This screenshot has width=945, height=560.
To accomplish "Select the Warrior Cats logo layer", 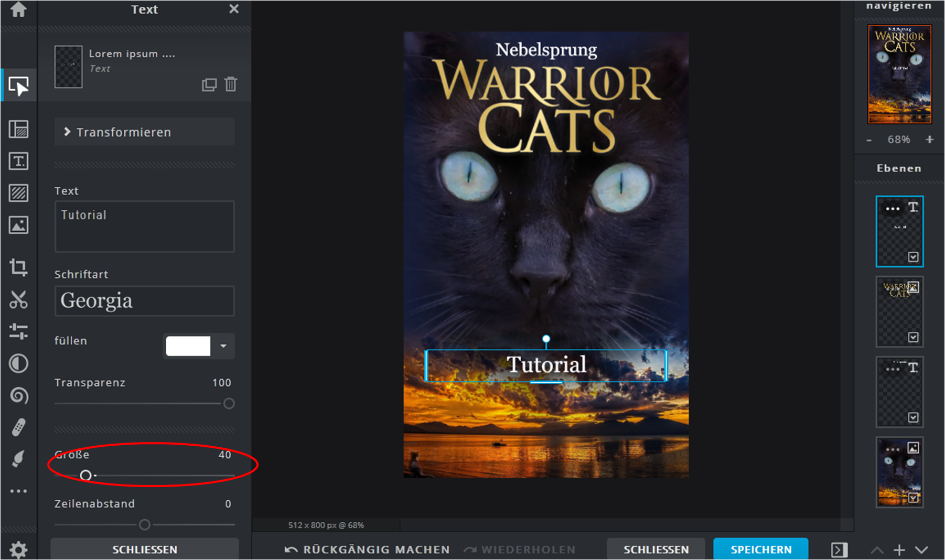I will coord(899,312).
